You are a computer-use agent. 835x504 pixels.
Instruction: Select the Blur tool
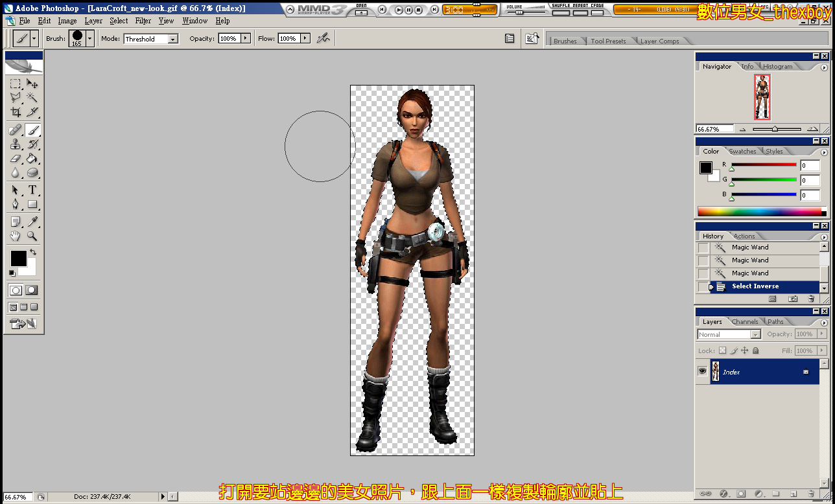point(15,172)
